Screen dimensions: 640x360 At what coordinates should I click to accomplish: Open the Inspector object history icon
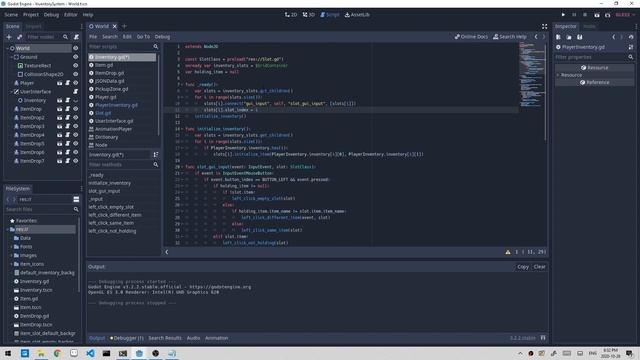tap(631, 37)
